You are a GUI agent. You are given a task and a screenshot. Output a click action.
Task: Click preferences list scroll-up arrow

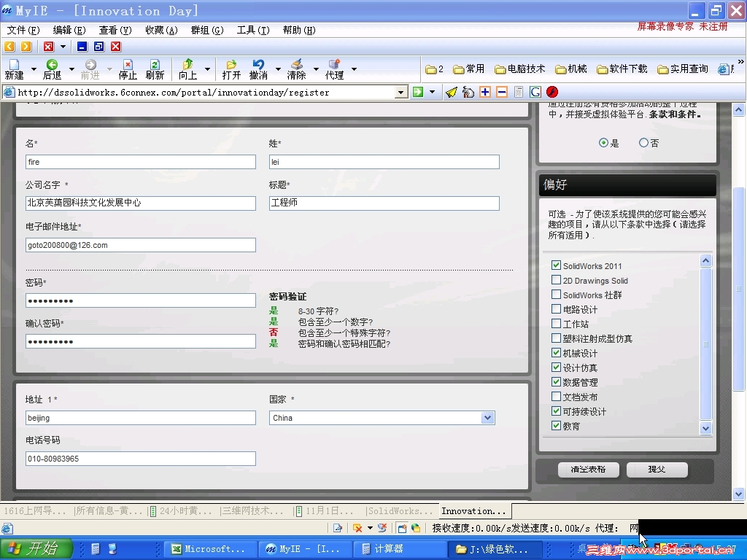pyautogui.click(x=705, y=260)
